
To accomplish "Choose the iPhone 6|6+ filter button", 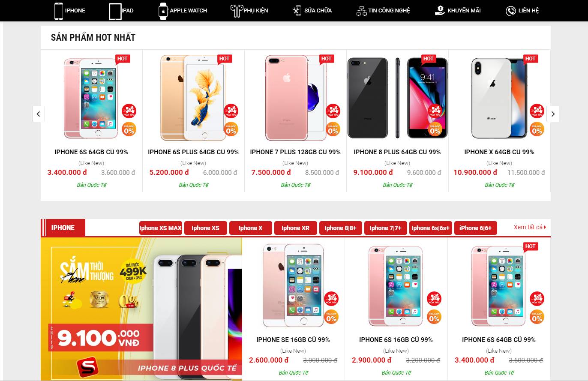I will [475, 228].
